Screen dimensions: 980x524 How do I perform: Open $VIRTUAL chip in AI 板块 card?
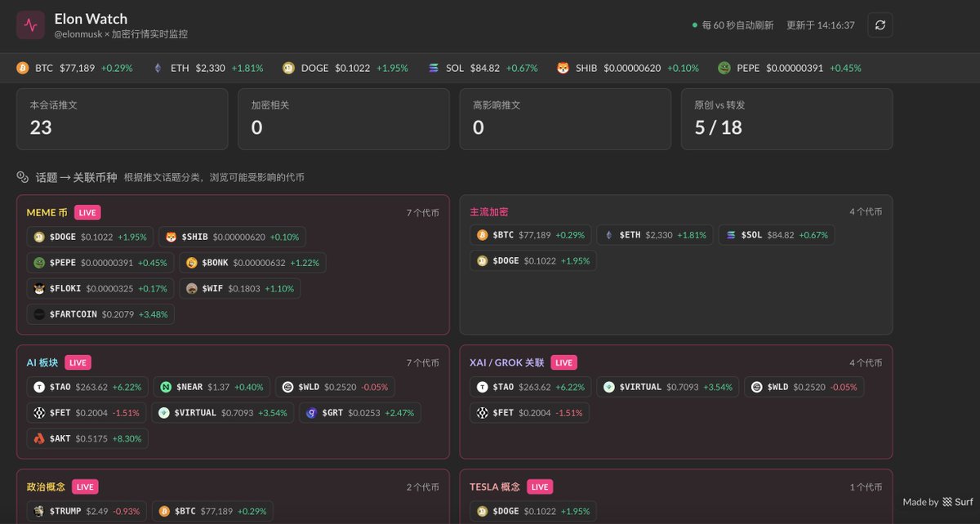[x=224, y=413]
